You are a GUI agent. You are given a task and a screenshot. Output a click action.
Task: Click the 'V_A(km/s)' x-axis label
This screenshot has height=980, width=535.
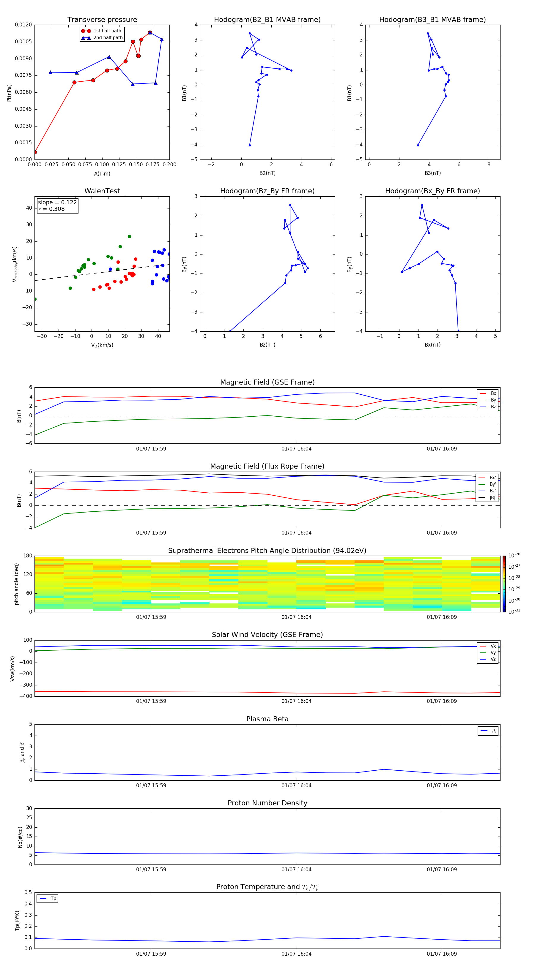[102, 345]
